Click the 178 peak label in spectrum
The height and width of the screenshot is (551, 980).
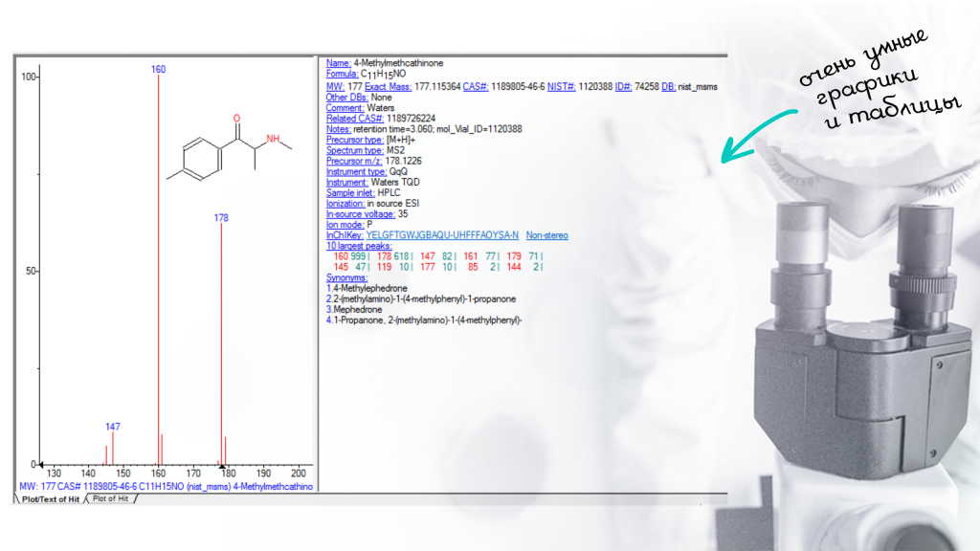point(221,218)
